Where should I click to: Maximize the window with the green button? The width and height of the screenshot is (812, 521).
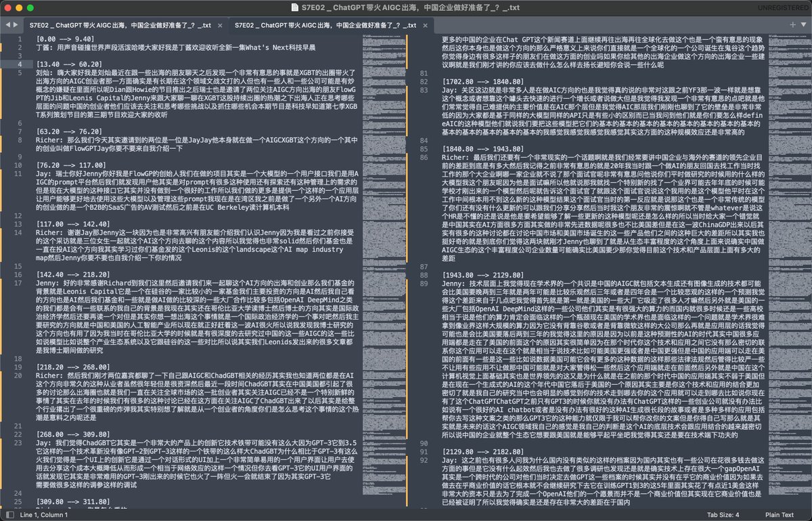30,7
